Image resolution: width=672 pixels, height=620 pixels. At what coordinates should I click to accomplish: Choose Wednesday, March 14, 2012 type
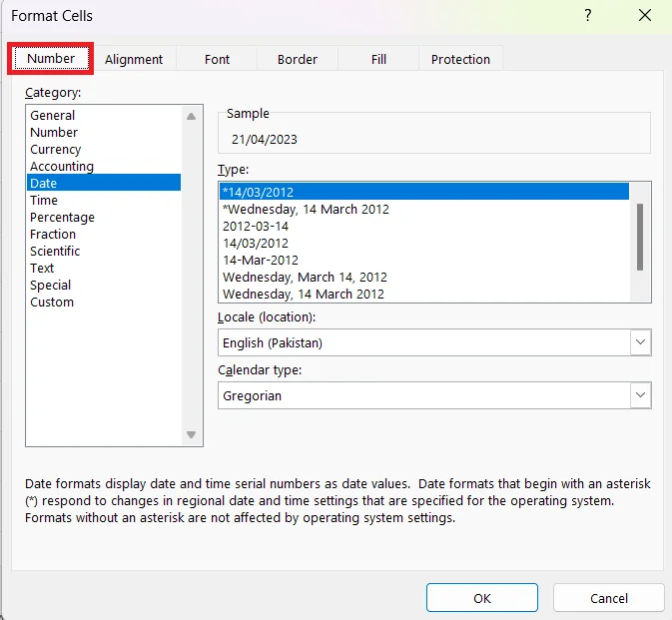424,278
